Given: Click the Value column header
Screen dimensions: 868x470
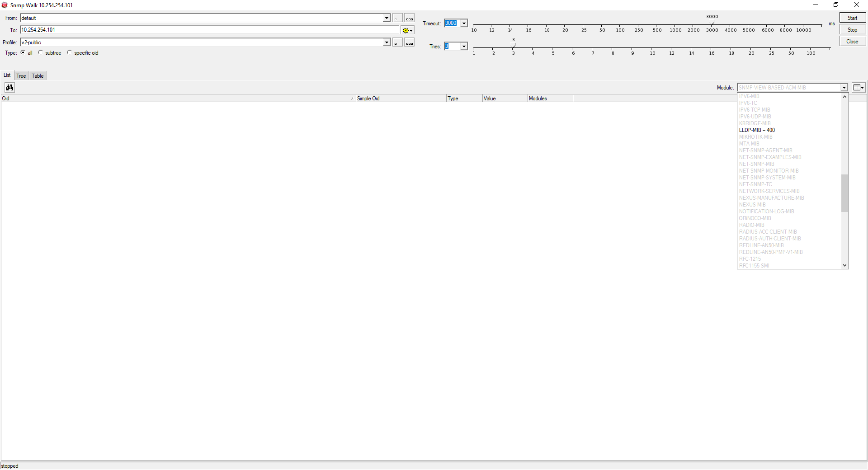Looking at the screenshot, I should point(505,99).
